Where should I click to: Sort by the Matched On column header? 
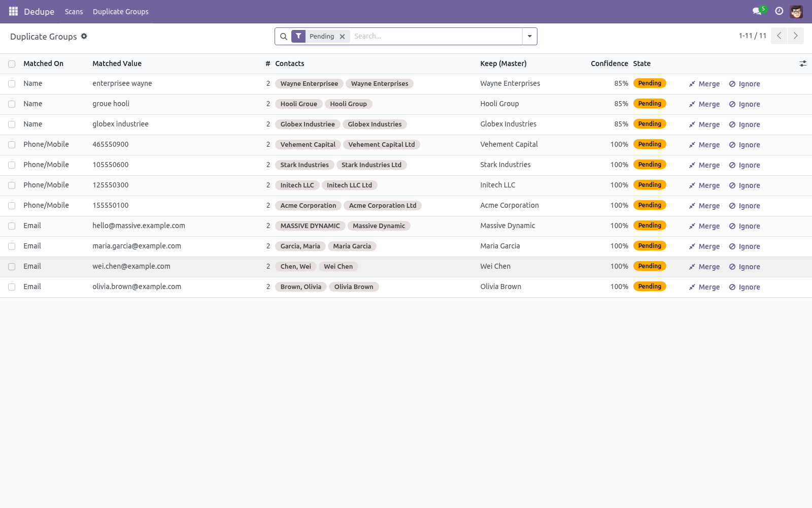click(43, 63)
